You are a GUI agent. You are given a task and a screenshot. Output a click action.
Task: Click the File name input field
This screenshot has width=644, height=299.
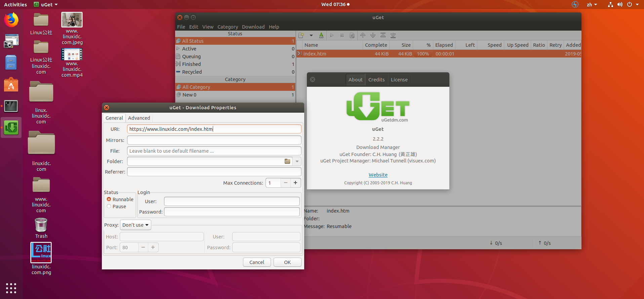point(214,151)
